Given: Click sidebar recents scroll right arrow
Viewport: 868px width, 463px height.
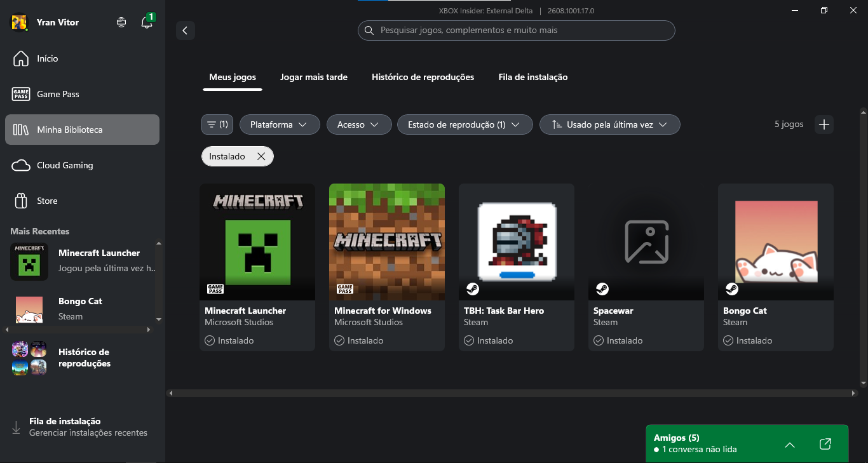Looking at the screenshot, I should click(149, 330).
